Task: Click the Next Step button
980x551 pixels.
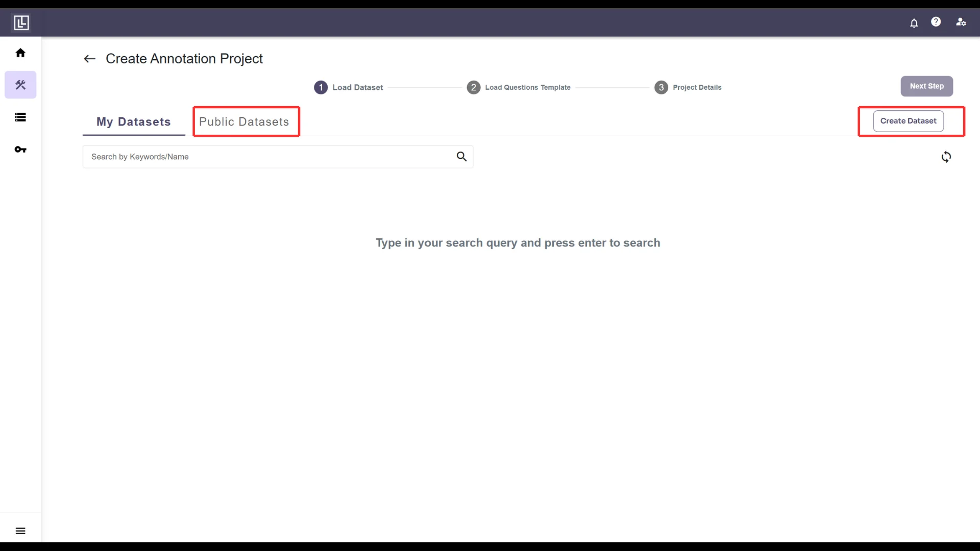Action: click(x=926, y=86)
